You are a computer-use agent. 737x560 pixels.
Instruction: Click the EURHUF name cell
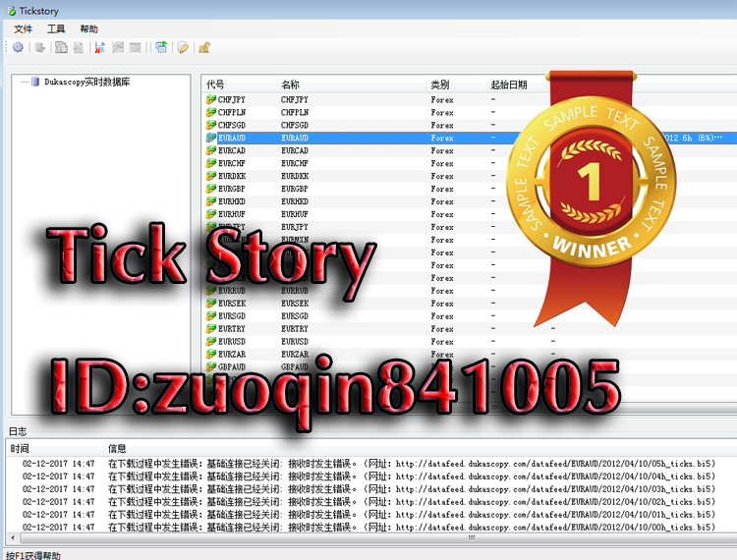point(295,214)
